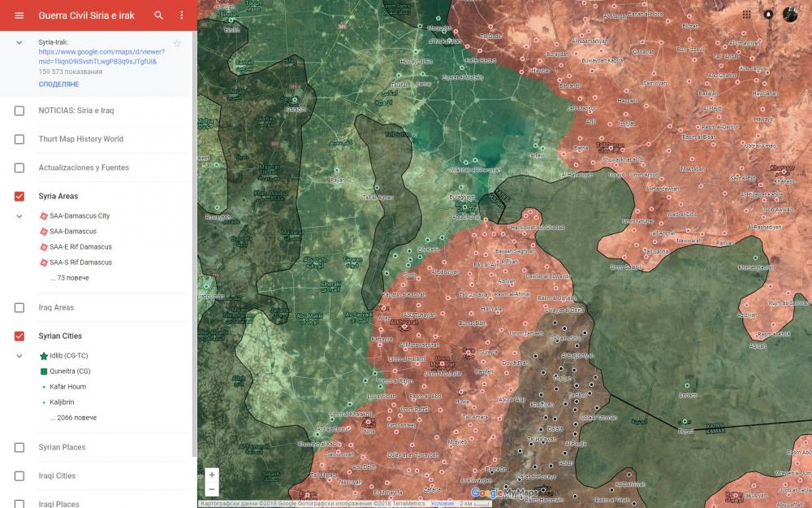The width and height of the screenshot is (812, 508).
Task: Star this map as a favorite
Action: tap(177, 43)
